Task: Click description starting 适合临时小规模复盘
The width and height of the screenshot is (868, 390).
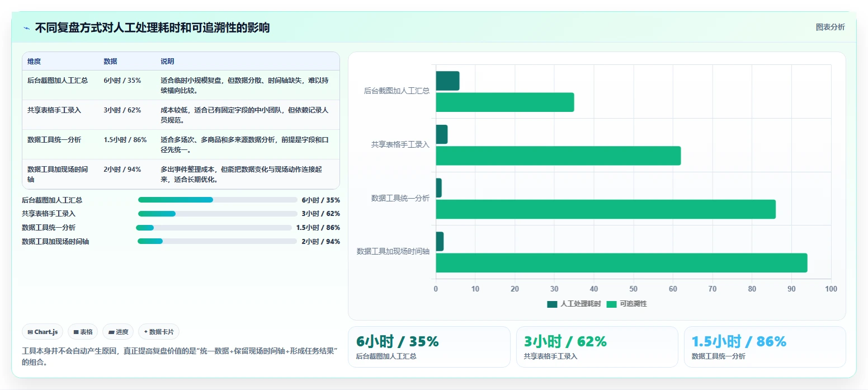Action: coord(244,85)
